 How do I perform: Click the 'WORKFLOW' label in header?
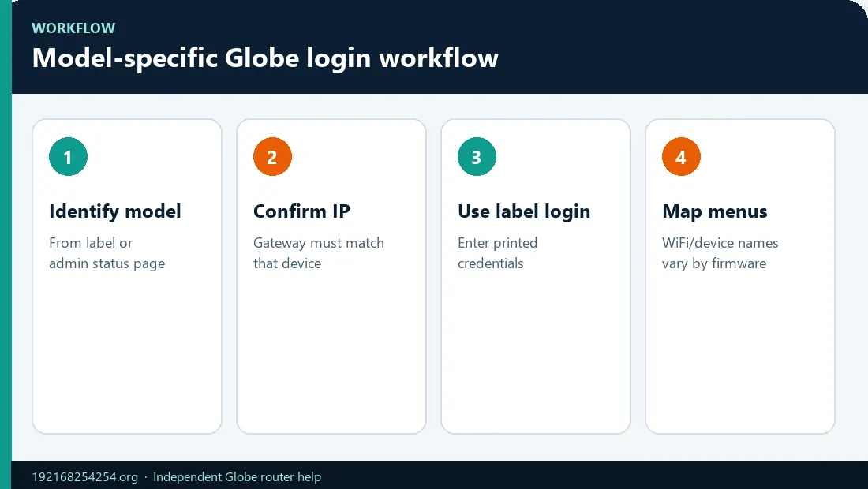73,28
